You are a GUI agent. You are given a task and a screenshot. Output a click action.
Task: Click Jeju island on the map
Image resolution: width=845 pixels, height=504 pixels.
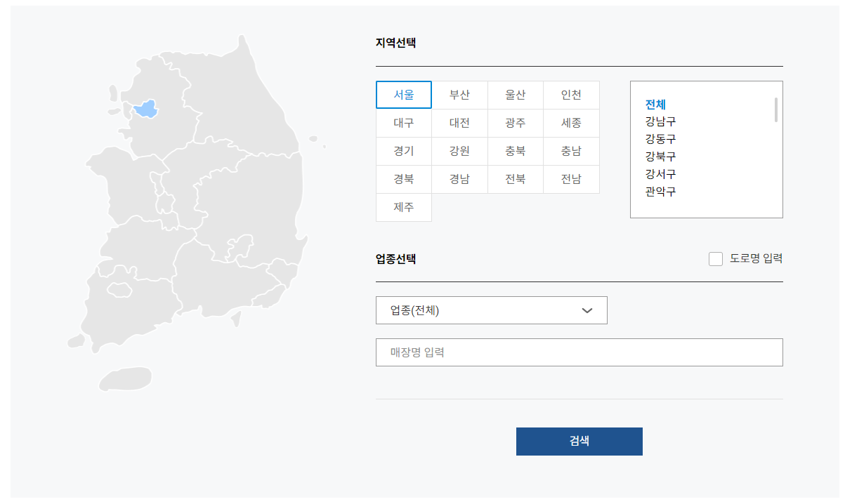tap(125, 379)
